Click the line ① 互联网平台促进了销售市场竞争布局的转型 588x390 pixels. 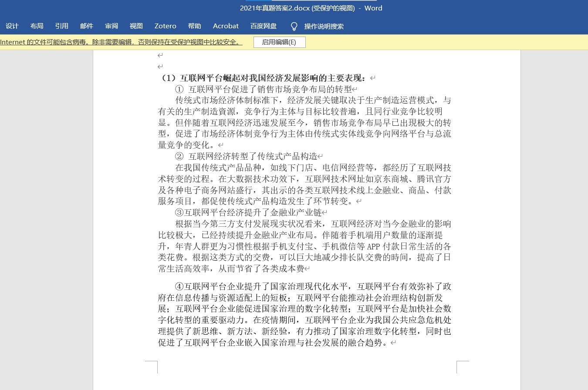click(264, 89)
